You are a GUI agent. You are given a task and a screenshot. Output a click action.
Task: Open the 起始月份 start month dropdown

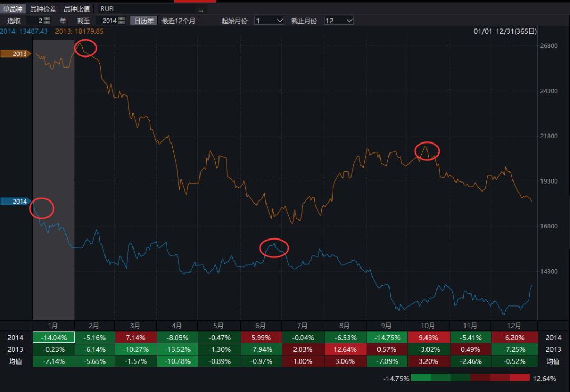(269, 21)
